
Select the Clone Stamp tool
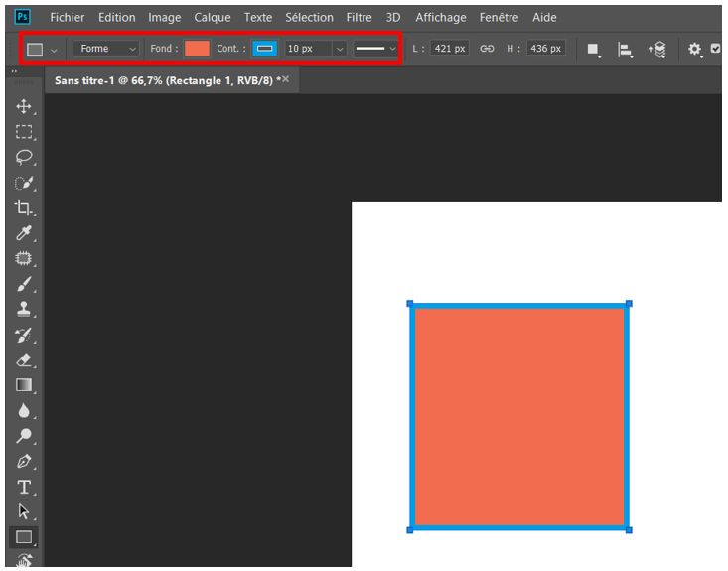coord(24,309)
